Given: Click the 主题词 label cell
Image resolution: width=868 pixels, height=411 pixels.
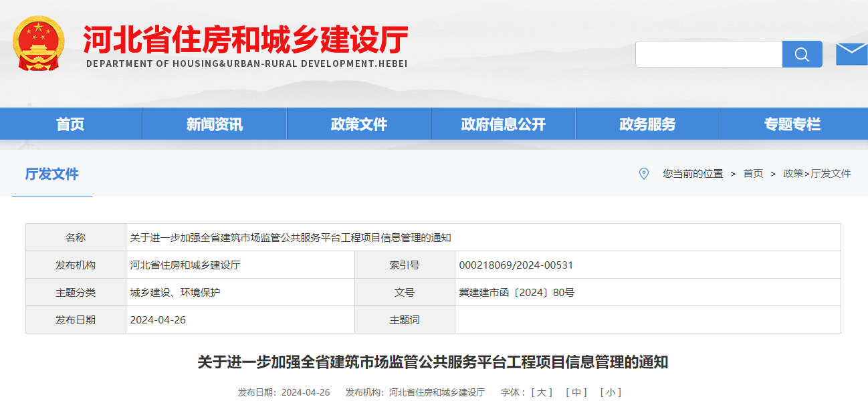Looking at the screenshot, I should point(405,319).
